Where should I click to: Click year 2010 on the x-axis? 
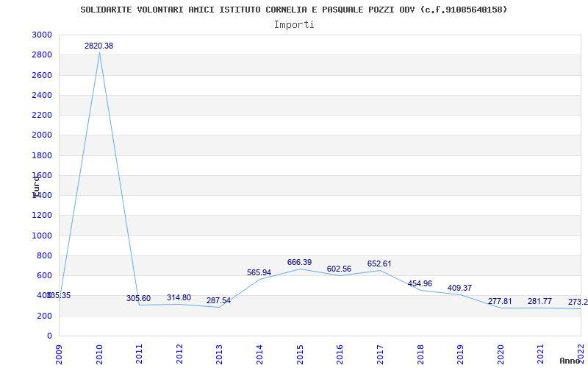pyautogui.click(x=100, y=353)
